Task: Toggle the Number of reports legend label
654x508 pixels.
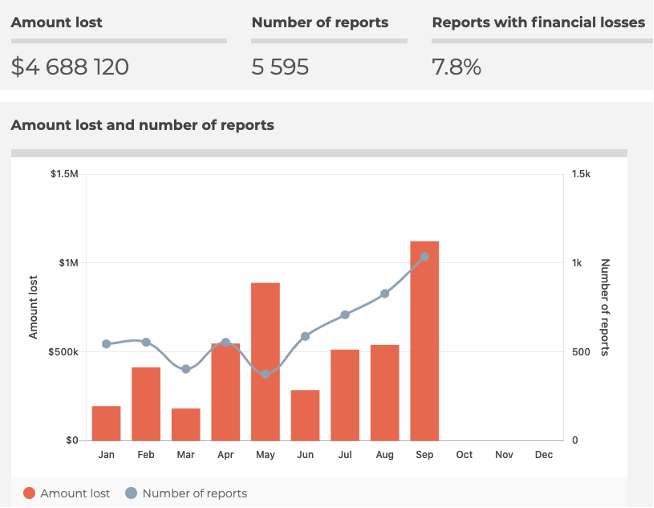Action: coord(194,493)
